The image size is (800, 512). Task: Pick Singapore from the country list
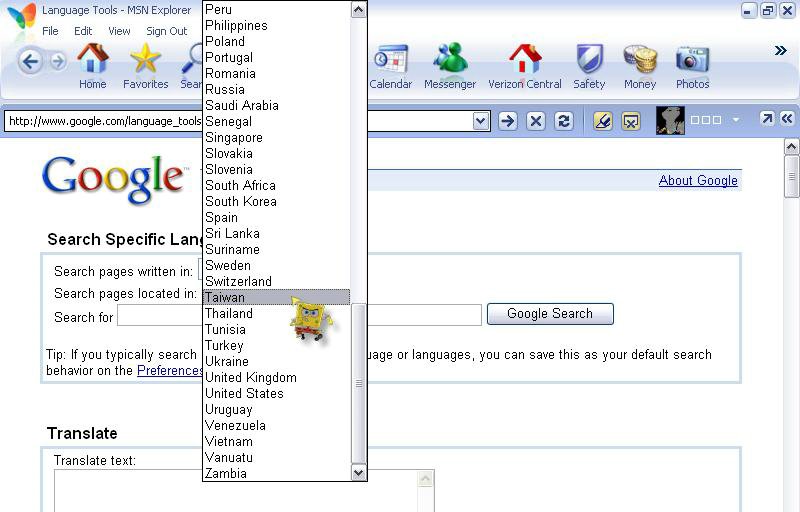pos(276,137)
